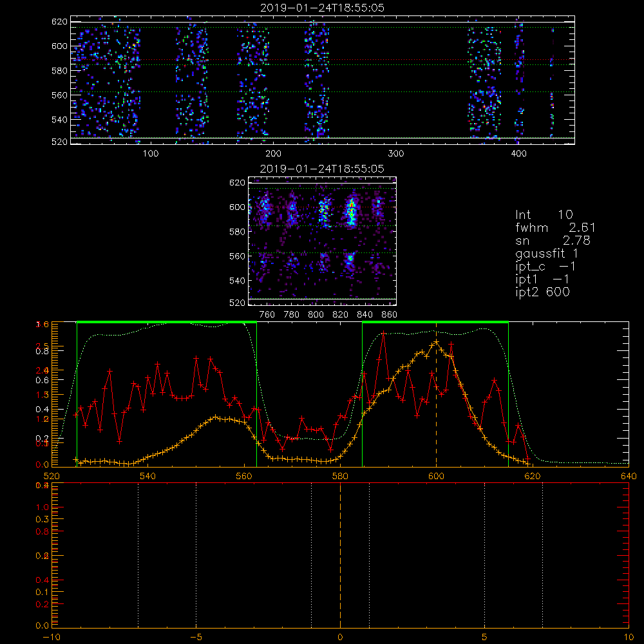Click the middle image title 2019-01-24T18:55:05
The width and height of the screenshot is (644, 644).
[x=323, y=169]
